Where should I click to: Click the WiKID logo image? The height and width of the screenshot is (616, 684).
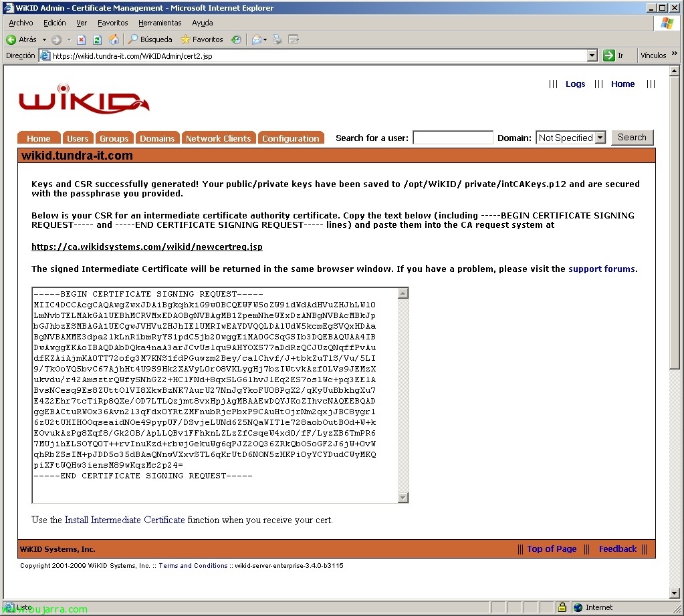pos(84,99)
